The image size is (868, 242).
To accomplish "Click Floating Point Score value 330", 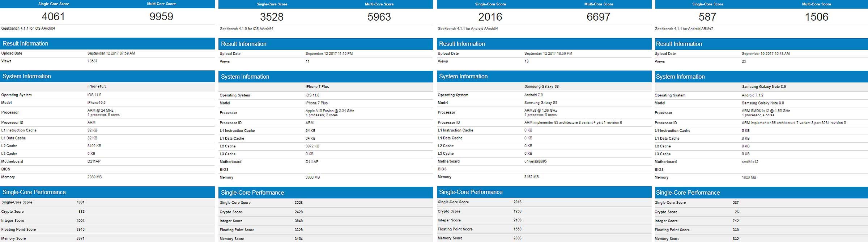I will pos(736,230).
